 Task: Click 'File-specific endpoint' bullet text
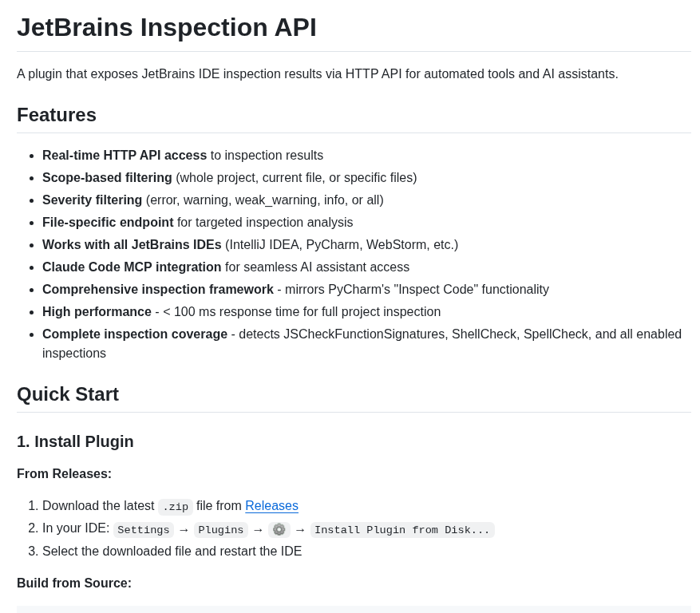tap(108, 222)
